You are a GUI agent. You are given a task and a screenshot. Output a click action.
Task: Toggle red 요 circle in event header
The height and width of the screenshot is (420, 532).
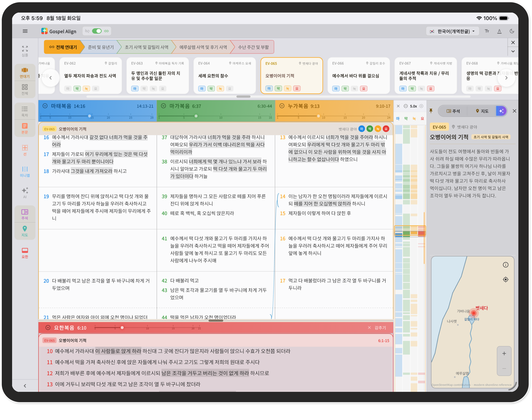pyautogui.click(x=386, y=129)
